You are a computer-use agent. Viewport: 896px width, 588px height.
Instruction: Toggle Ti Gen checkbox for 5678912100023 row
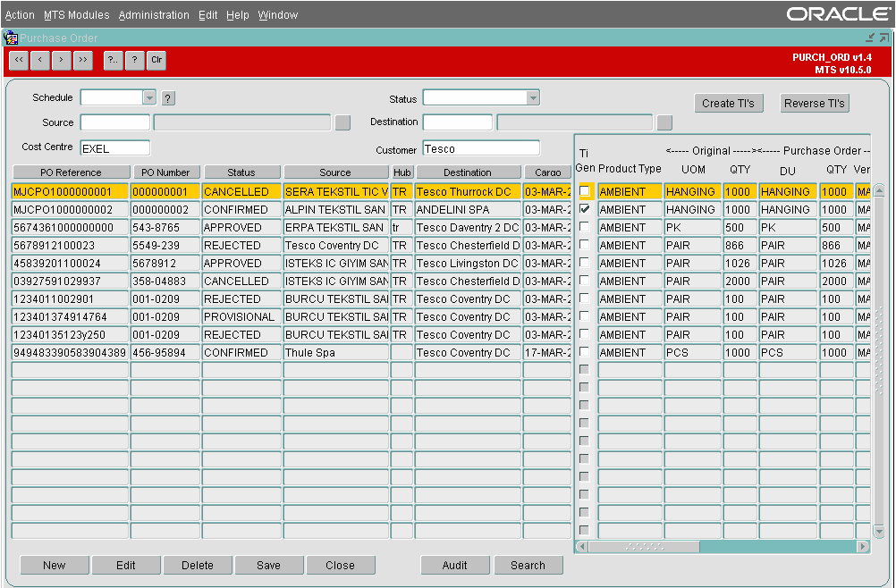click(585, 244)
